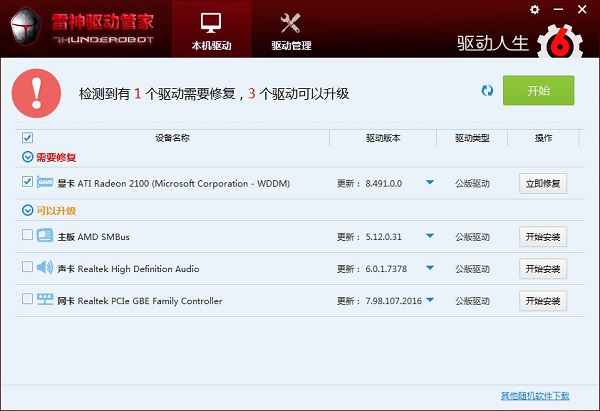Click the graphics card icon for ATI Radeon
The width and height of the screenshot is (600, 411).
45,183
